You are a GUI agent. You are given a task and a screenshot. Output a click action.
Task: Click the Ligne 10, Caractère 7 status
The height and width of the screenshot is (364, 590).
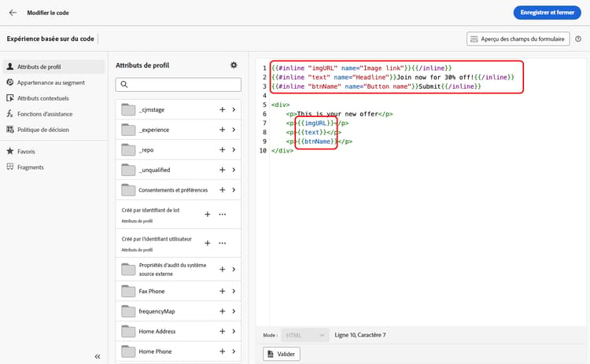(x=360, y=335)
